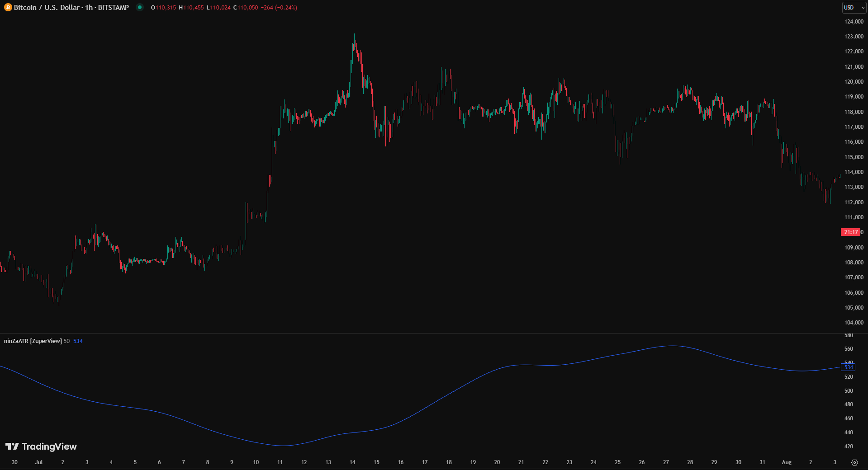Screen dimensions: 868x470
Task: Click the blue 534 value in indicator legend
Action: (78, 341)
